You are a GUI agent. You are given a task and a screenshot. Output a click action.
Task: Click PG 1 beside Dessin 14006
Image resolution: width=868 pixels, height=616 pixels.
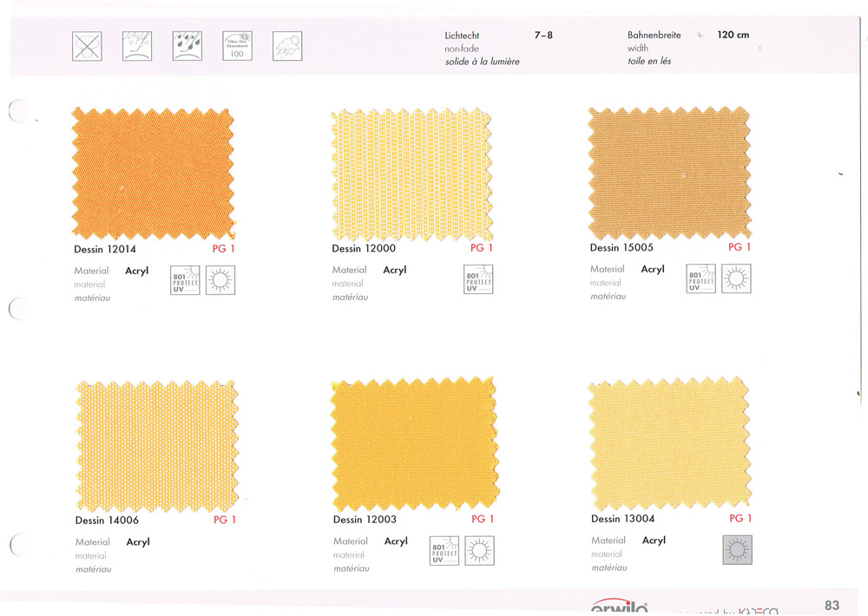tap(225, 520)
